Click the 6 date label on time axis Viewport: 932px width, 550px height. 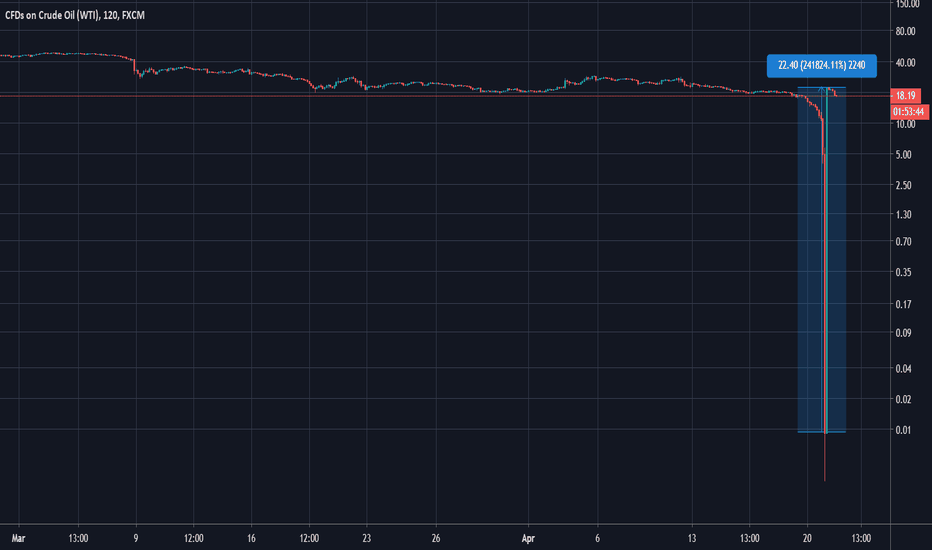[x=597, y=538]
